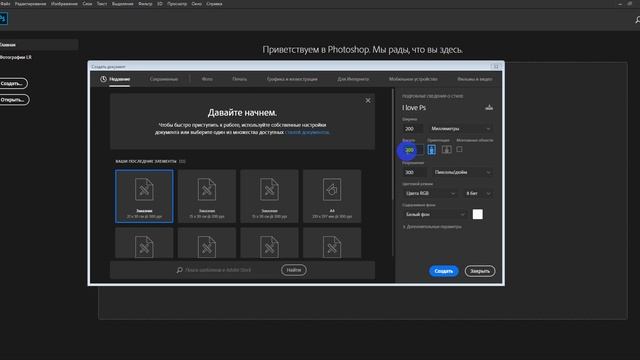
Task: Enable the "Монтажные области" artboards checkbox
Action: pyautogui.click(x=459, y=149)
